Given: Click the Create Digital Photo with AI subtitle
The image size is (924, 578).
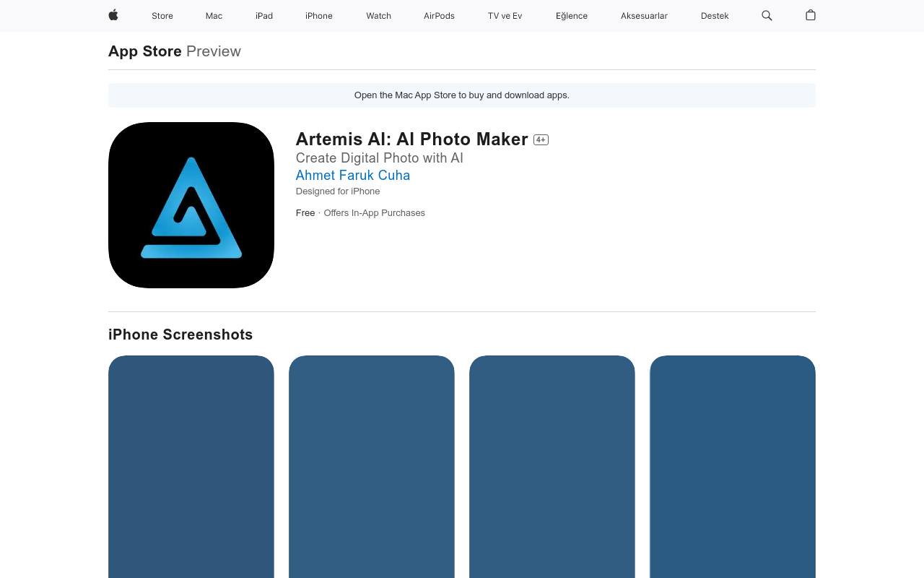Looking at the screenshot, I should pyautogui.click(x=380, y=158).
